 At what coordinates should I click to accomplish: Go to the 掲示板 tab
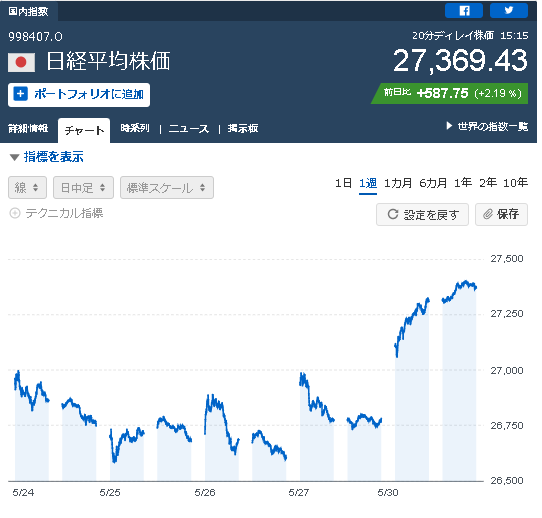(x=243, y=129)
